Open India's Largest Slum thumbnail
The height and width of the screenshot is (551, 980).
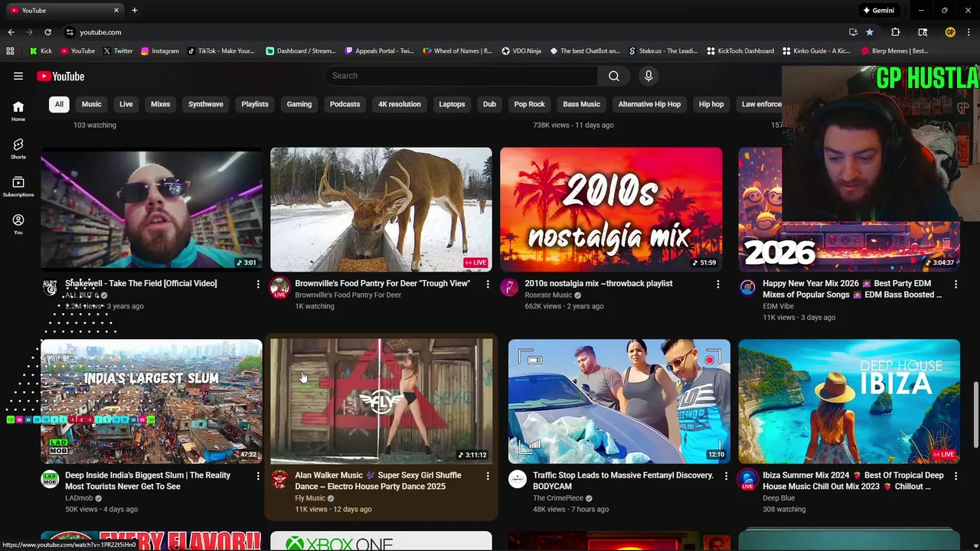(x=152, y=402)
